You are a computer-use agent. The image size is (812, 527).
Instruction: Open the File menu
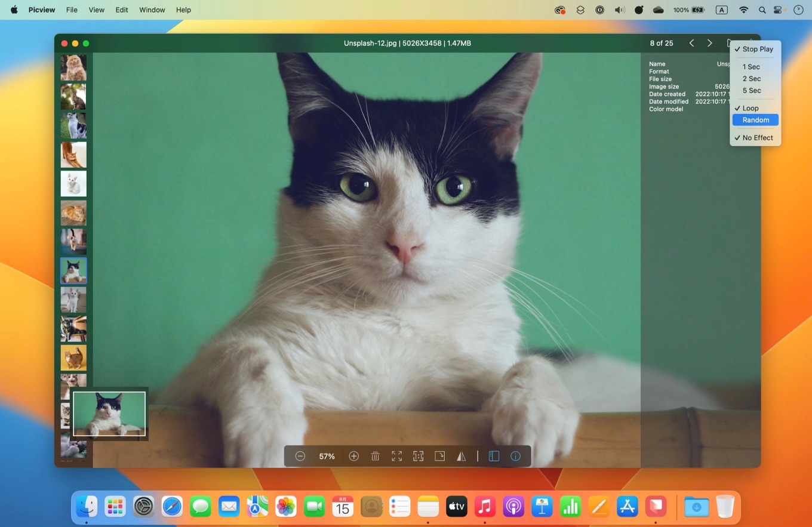coord(72,10)
